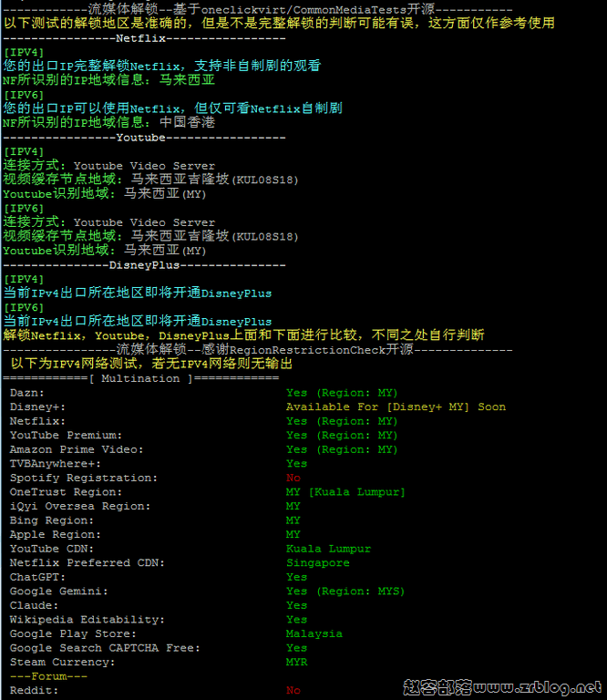Click the 'Wikipedia Editability:' label

point(87,620)
